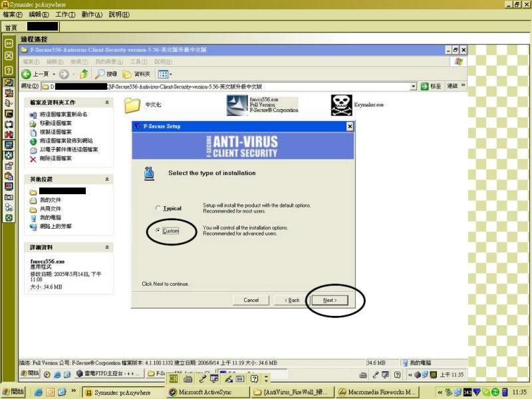532x399 pixels.
Task: Switch to Macromedia Fireworks taskbar button
Action: [x=378, y=392]
